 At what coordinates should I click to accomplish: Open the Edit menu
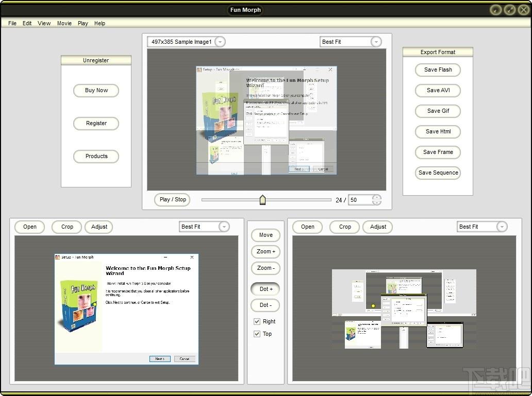point(27,23)
